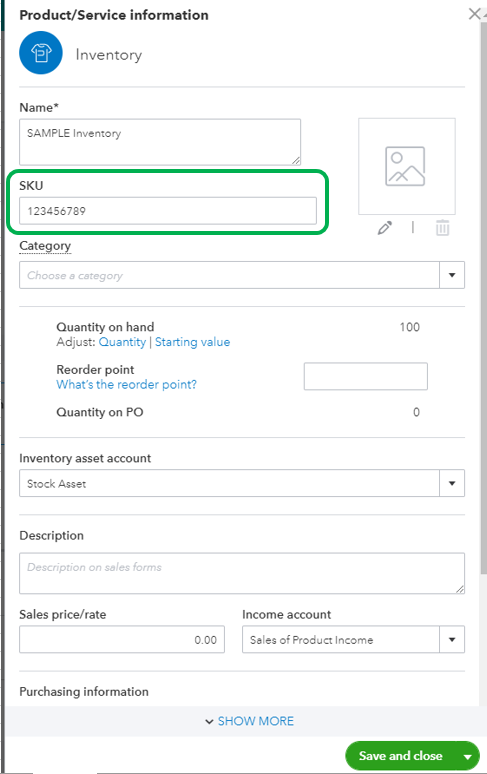Click the Sales price/rate field
This screenshot has width=487, height=774.
click(122, 639)
